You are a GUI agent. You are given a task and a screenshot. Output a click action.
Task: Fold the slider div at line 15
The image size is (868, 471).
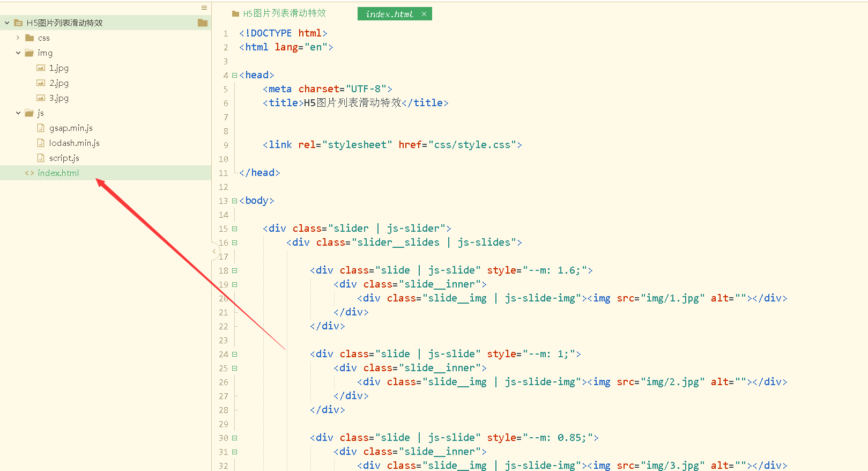234,229
